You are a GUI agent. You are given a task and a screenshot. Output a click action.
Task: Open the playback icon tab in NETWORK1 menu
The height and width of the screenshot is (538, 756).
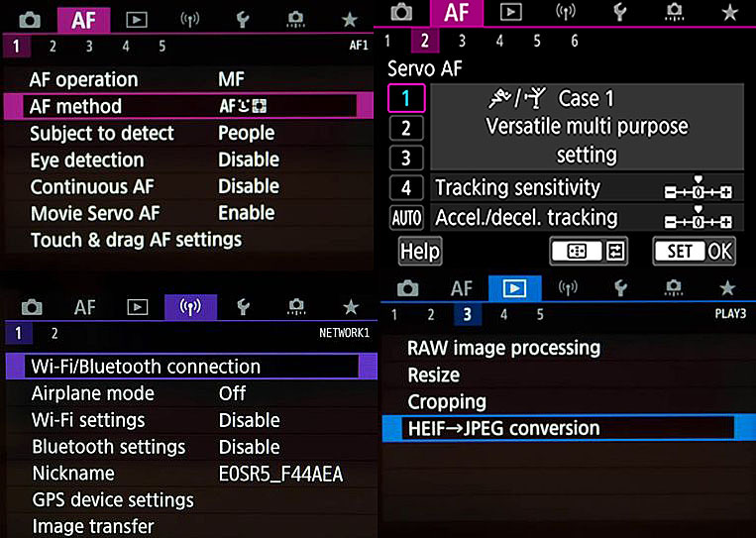pyautogui.click(x=138, y=307)
